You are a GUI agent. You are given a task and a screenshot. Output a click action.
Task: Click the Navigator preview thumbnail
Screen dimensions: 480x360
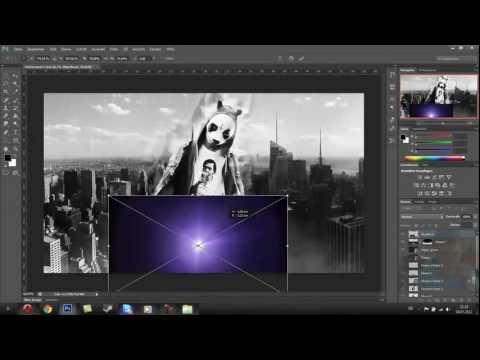439,96
